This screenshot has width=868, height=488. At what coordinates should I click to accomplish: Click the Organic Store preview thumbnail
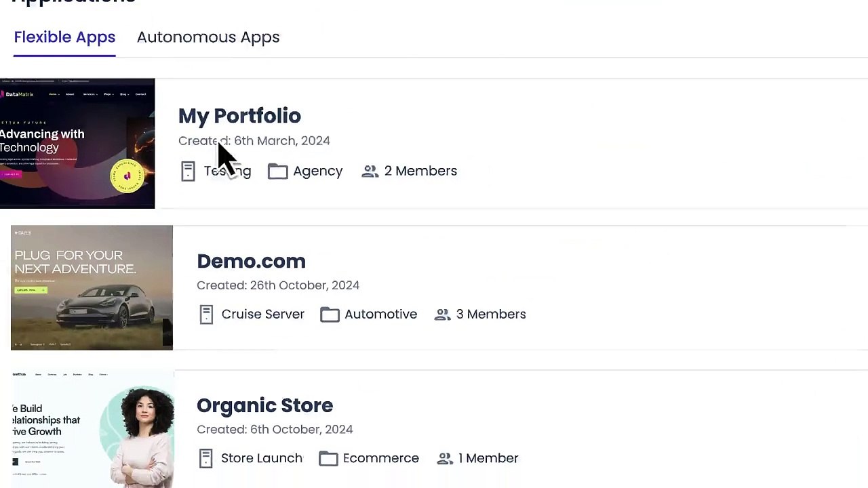[92, 428]
